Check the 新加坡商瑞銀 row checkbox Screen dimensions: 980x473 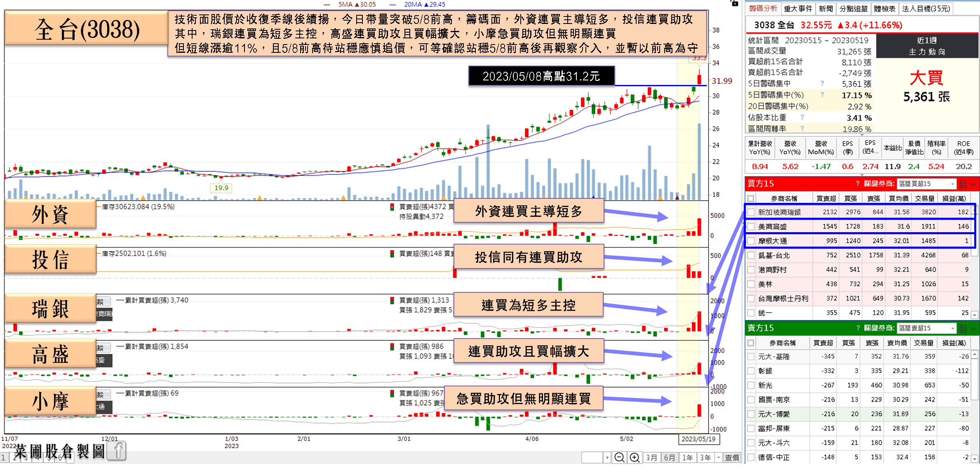(751, 212)
